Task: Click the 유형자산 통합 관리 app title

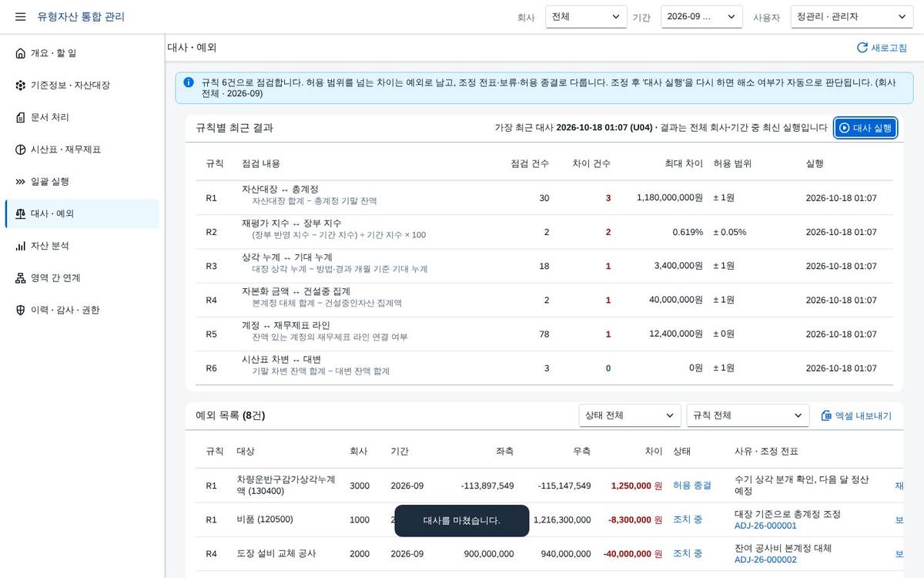Action: (x=81, y=17)
